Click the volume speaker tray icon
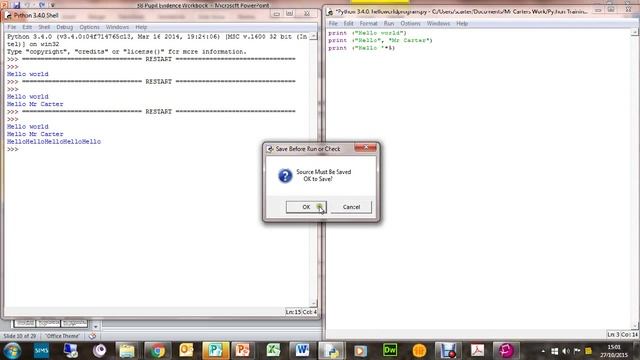 point(566,351)
